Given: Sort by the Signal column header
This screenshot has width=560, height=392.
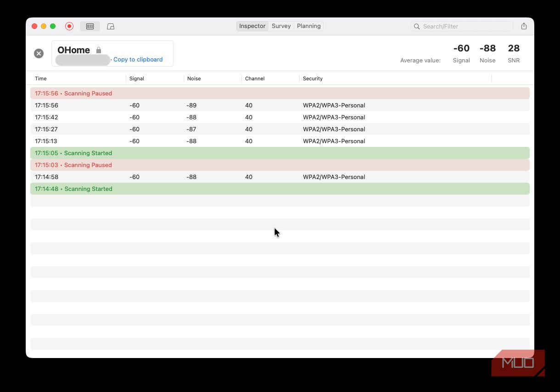Looking at the screenshot, I should [x=155, y=78].
